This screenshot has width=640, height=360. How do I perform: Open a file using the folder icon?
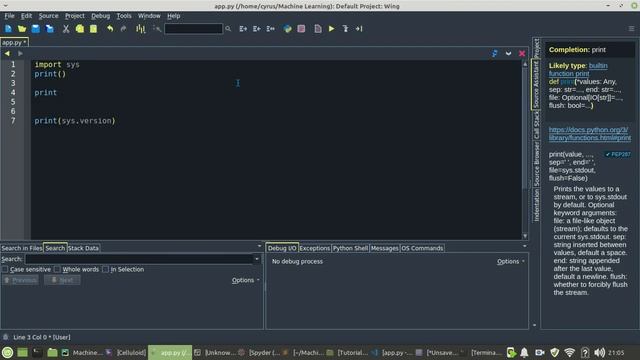22,29
